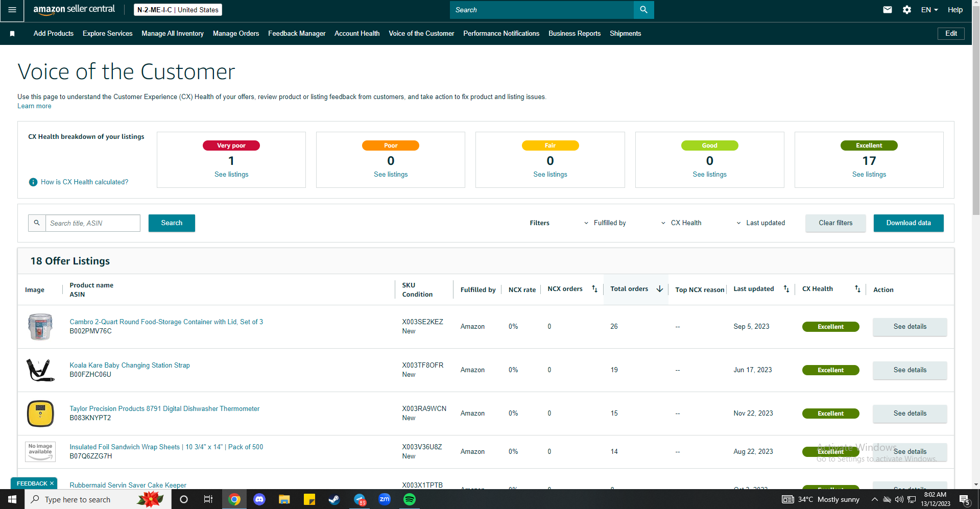Click the Search title, ASIN input field
This screenshot has height=509, width=980.
[x=93, y=223]
